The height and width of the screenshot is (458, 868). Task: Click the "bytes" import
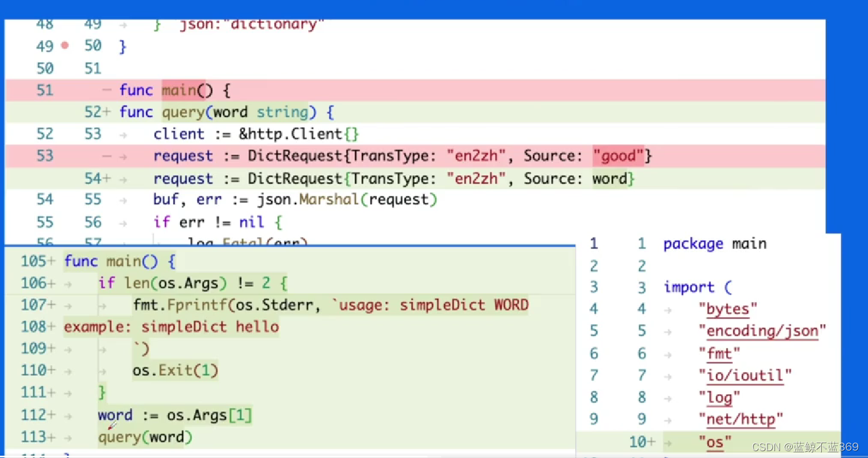tap(728, 309)
